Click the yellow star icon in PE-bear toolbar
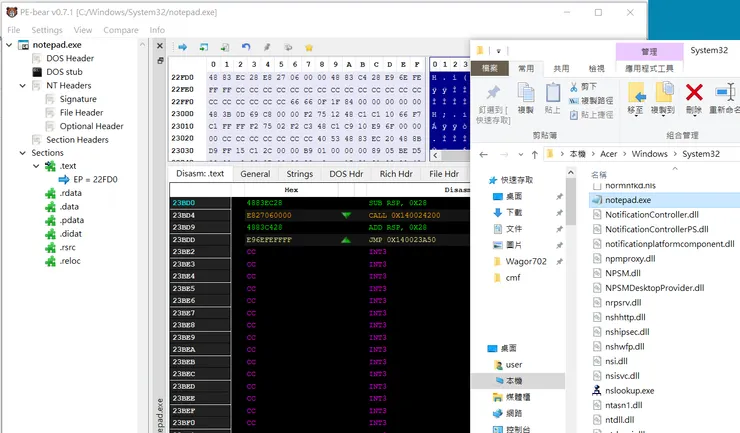 pyautogui.click(x=309, y=47)
